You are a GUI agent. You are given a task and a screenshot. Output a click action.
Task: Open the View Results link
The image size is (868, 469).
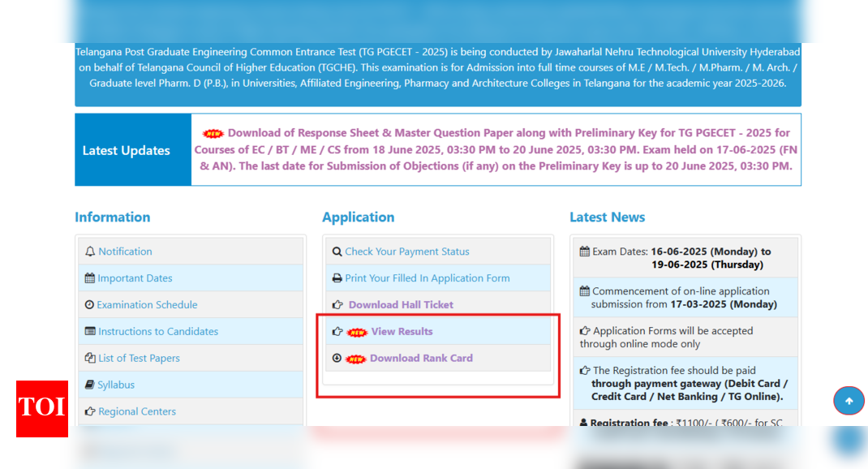tap(402, 331)
